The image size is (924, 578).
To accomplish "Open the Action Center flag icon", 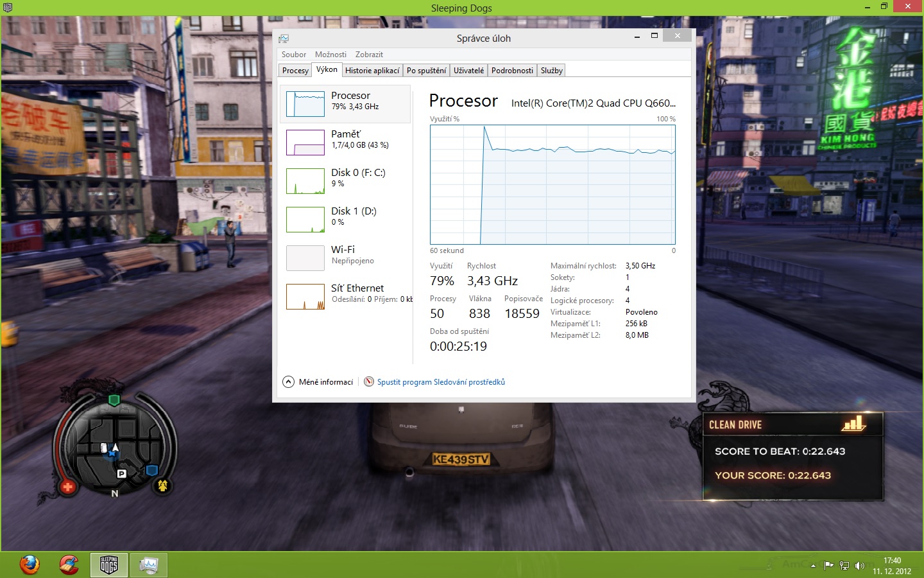I will point(828,566).
